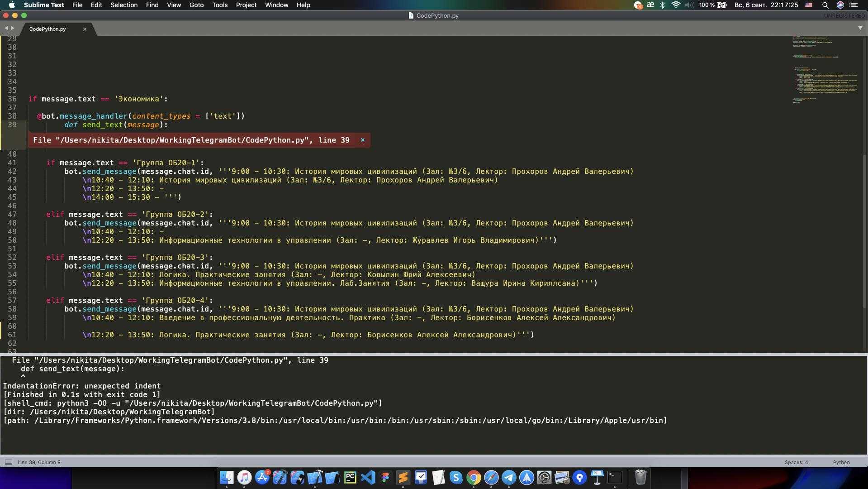The width and height of the screenshot is (868, 489).
Task: Dismiss the inline line 39 error popup
Action: (362, 140)
